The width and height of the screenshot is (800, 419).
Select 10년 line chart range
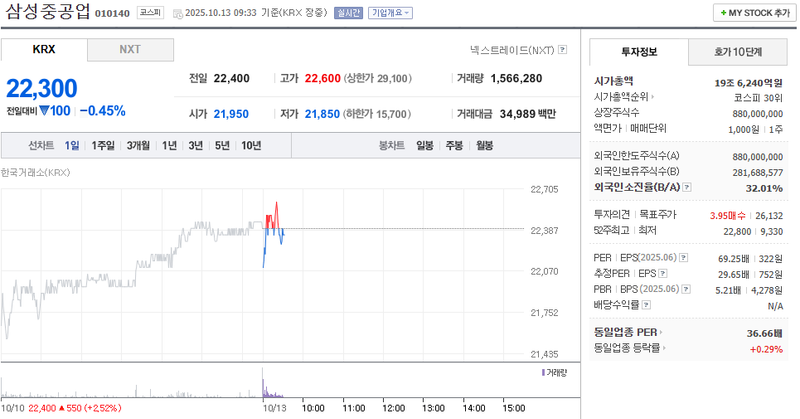tap(251, 145)
